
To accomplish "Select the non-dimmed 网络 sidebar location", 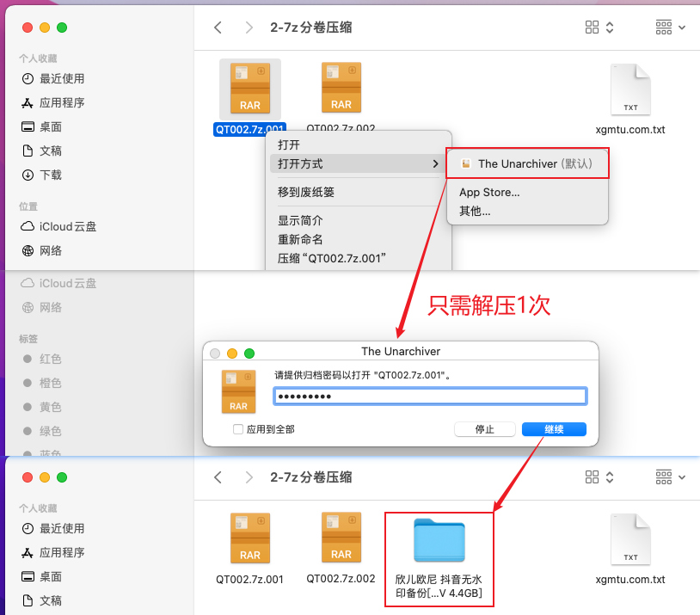I will click(41, 251).
